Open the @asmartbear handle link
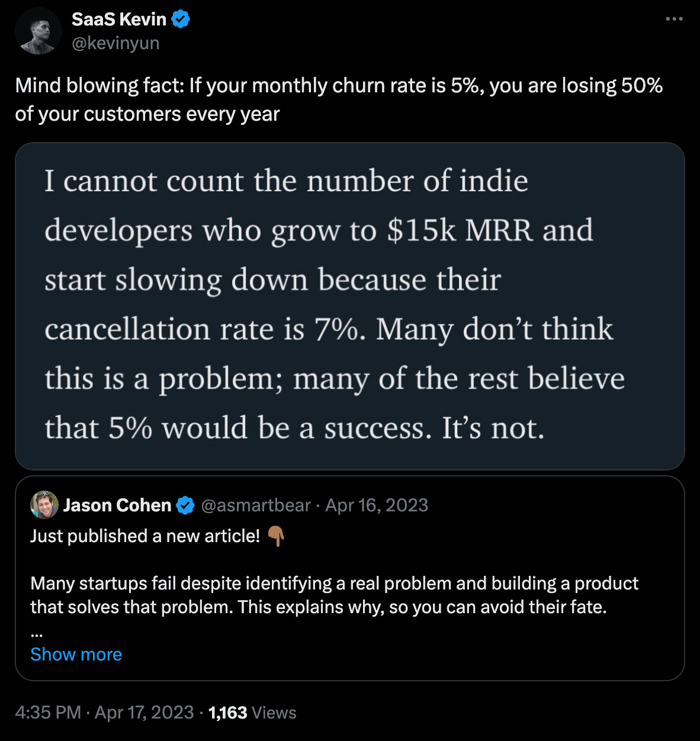 (x=256, y=505)
